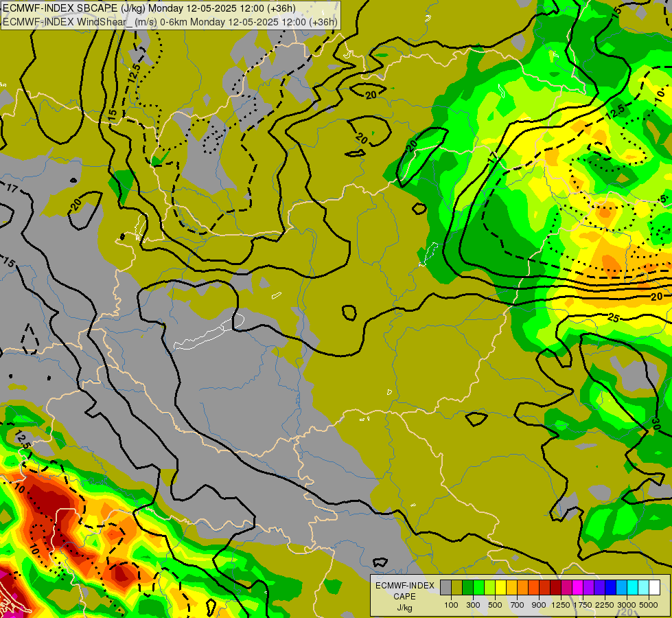Click the legend value 300
The image size is (672, 618).
coord(473,605)
